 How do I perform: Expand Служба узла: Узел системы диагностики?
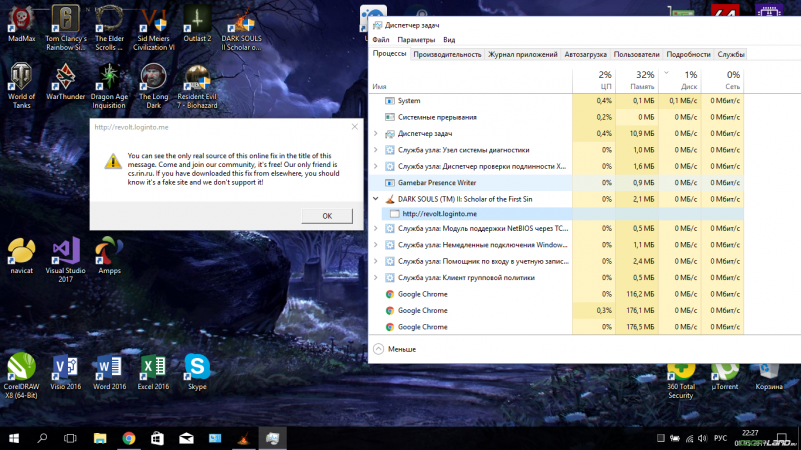(x=376, y=150)
